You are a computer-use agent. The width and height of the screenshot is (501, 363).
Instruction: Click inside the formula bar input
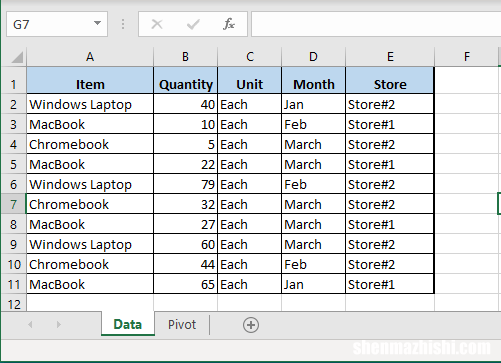coord(376,24)
